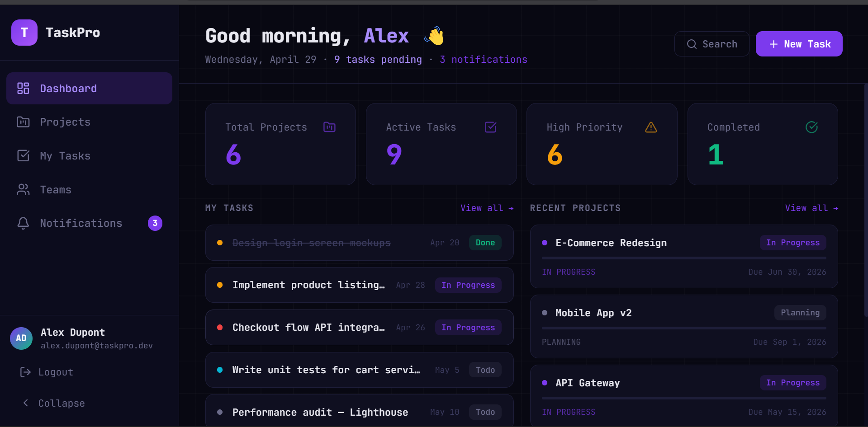Click the AD user avatar

(21, 338)
